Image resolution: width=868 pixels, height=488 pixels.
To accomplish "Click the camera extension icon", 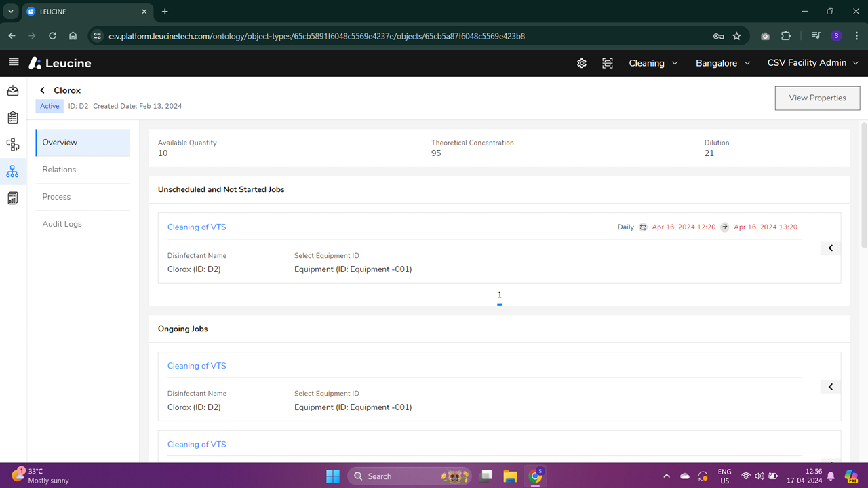I will (765, 36).
